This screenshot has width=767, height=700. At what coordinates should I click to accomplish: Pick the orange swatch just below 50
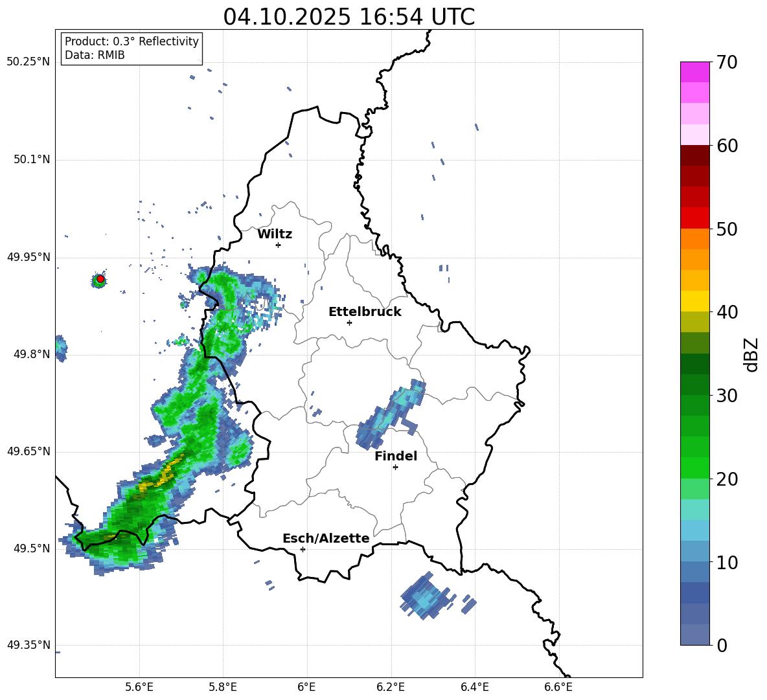(x=694, y=239)
